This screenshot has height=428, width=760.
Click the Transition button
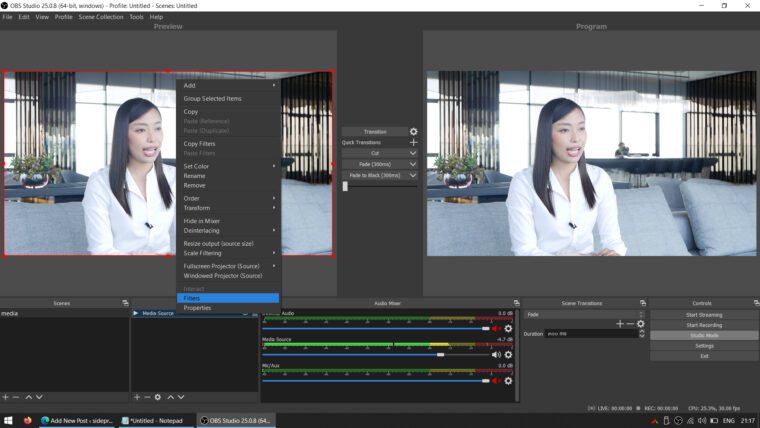click(375, 132)
